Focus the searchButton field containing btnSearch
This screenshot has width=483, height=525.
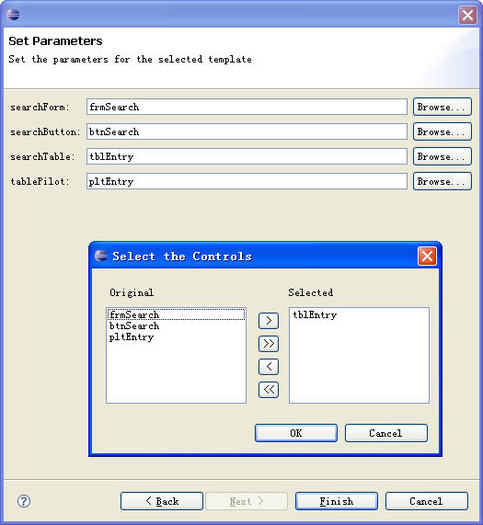click(x=247, y=132)
